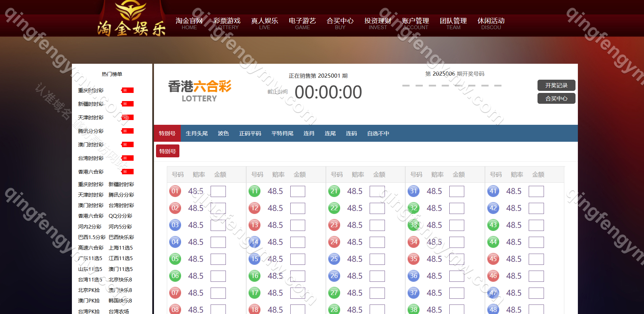
Task: Open the 自选不中 tab
Action: [x=378, y=134]
